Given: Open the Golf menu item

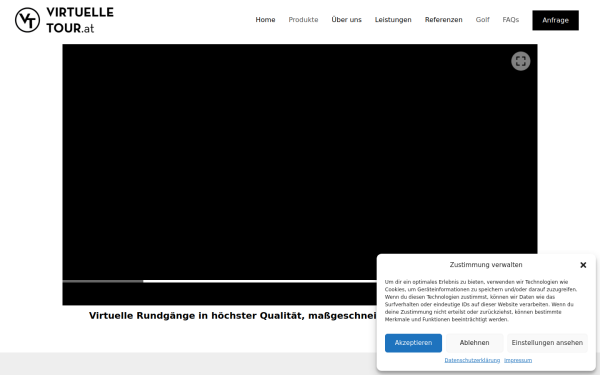Looking at the screenshot, I should [482, 20].
